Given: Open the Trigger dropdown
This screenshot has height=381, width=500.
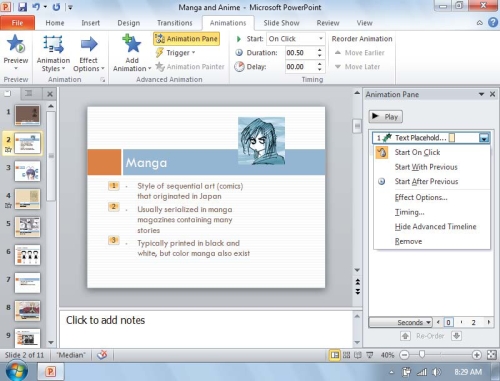Looking at the screenshot, I should [176, 53].
